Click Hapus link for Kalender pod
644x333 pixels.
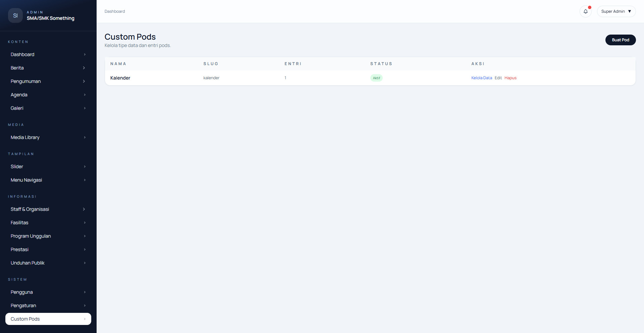click(x=510, y=78)
